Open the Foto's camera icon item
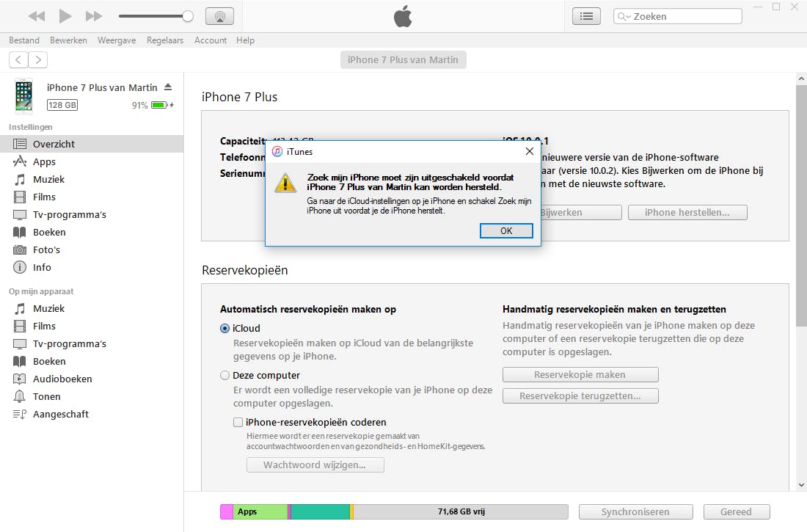 pos(20,249)
